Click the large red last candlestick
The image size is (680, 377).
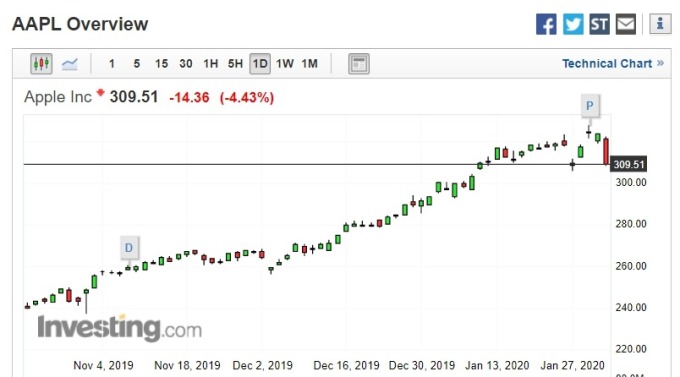pyautogui.click(x=606, y=151)
